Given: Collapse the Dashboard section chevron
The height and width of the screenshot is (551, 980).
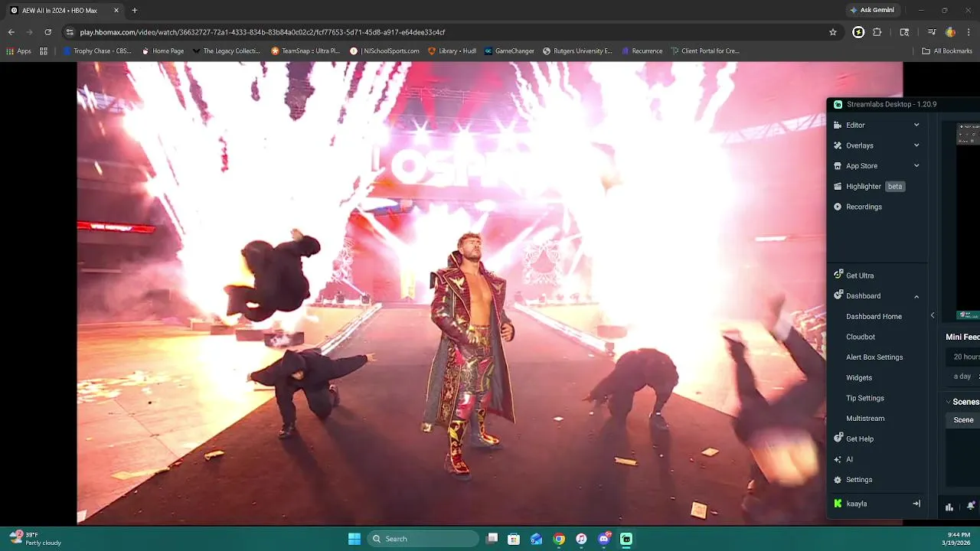Looking at the screenshot, I should point(916,296).
